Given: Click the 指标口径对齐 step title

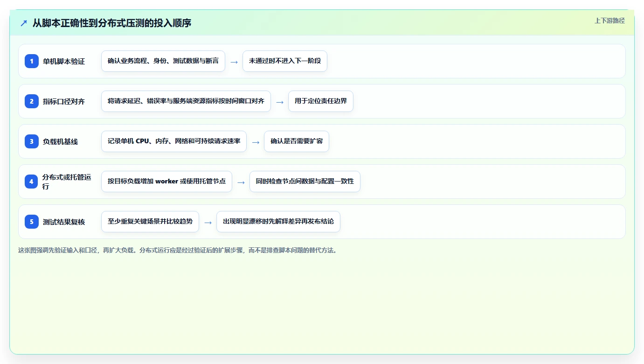Looking at the screenshot, I should (64, 101).
